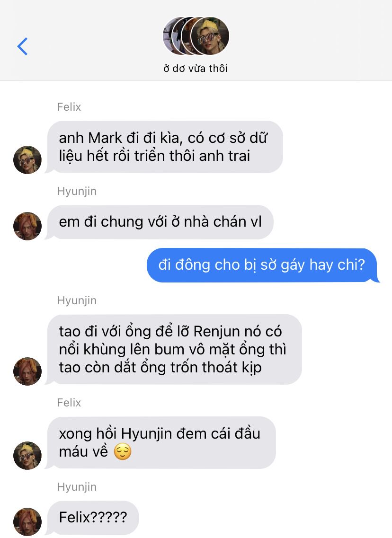392x538 pixels.
Task: Select the "xong hồi Hyunjin đem cái đầu" bubble
Action: (161, 442)
